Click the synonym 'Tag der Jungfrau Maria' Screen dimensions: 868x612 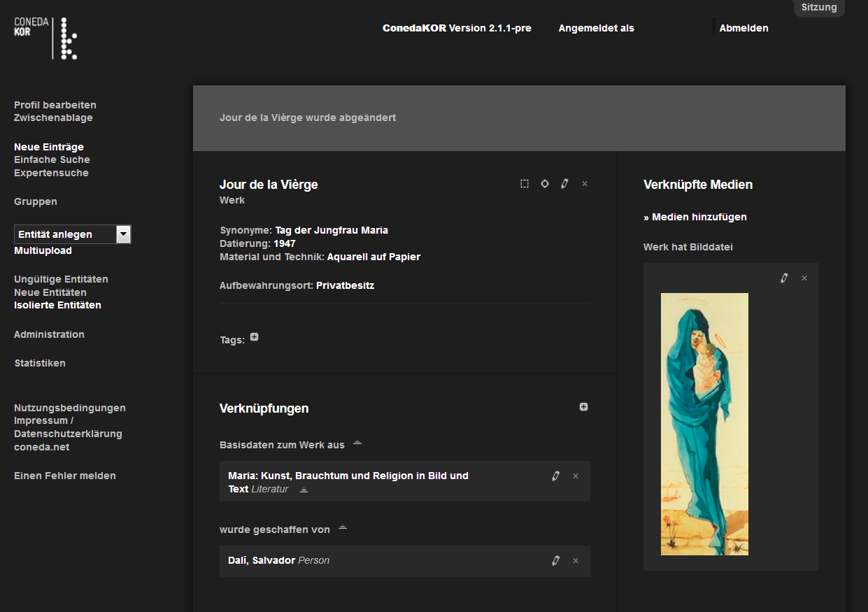pos(332,230)
